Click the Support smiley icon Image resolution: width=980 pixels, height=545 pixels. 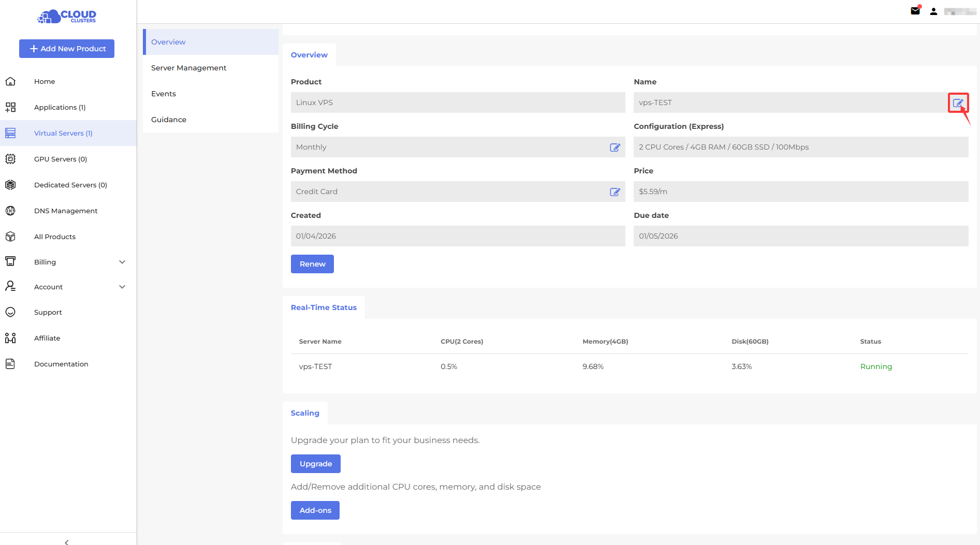click(10, 312)
